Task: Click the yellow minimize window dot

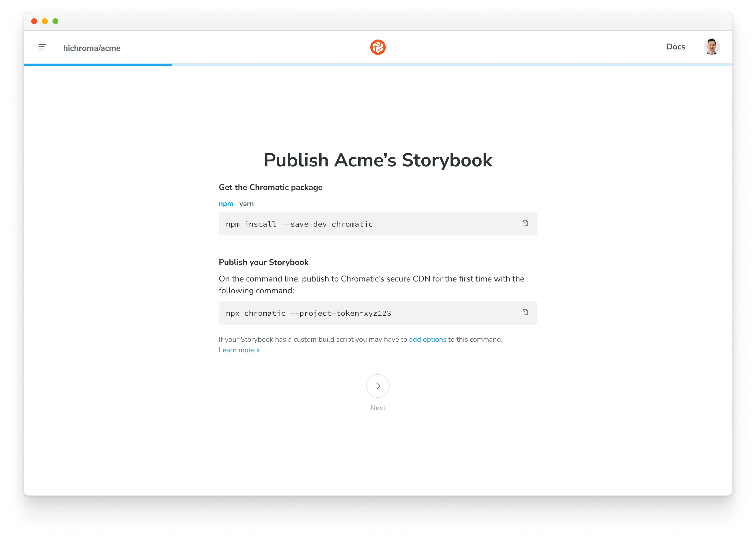Action: (x=45, y=22)
